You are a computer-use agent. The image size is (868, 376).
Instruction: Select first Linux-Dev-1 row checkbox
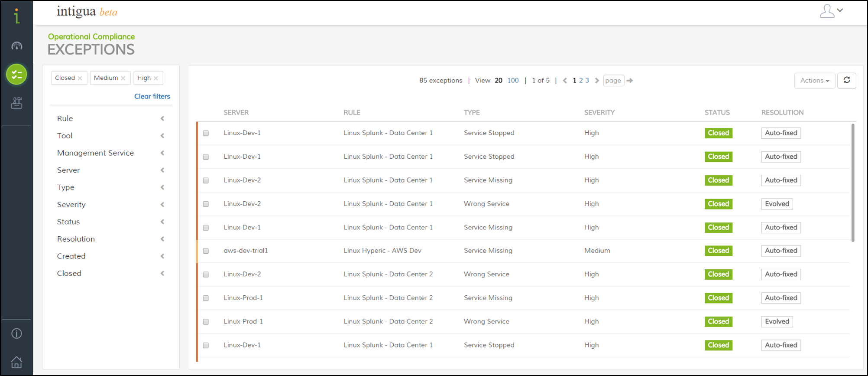coord(206,133)
